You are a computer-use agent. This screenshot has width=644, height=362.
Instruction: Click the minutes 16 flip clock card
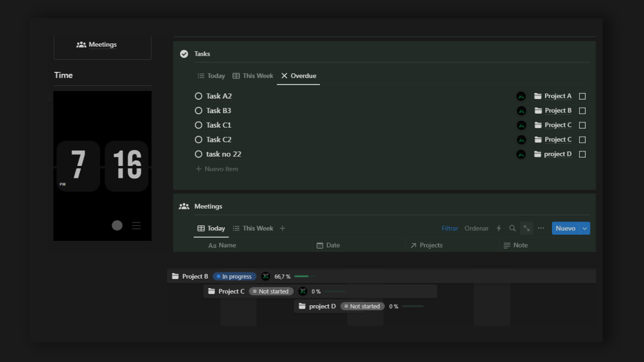pos(126,166)
